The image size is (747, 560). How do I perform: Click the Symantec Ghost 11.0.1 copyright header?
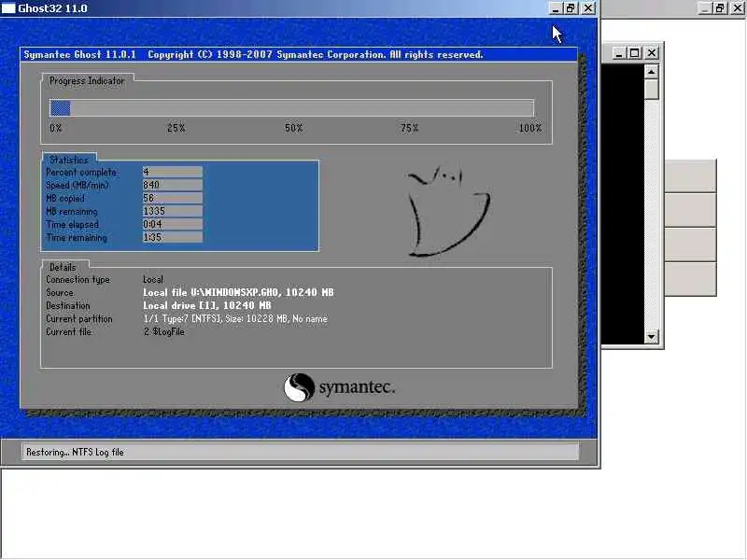click(253, 55)
